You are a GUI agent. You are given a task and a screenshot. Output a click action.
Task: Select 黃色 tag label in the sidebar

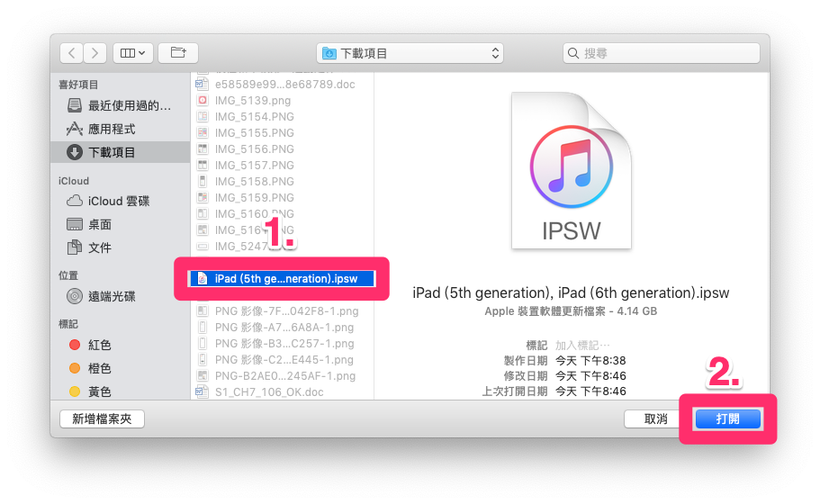(99, 391)
